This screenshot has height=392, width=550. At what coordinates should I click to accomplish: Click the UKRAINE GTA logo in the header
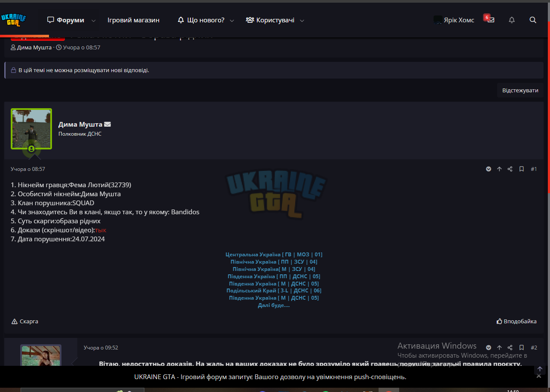[x=14, y=20]
